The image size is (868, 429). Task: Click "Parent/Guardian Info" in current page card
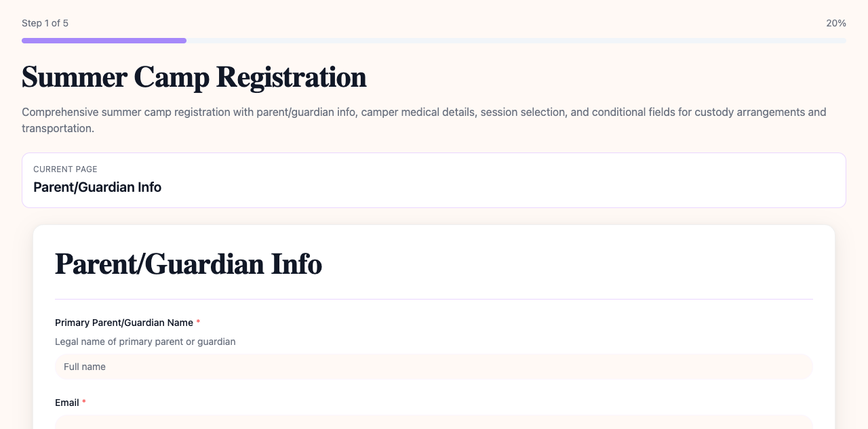pyautogui.click(x=97, y=187)
